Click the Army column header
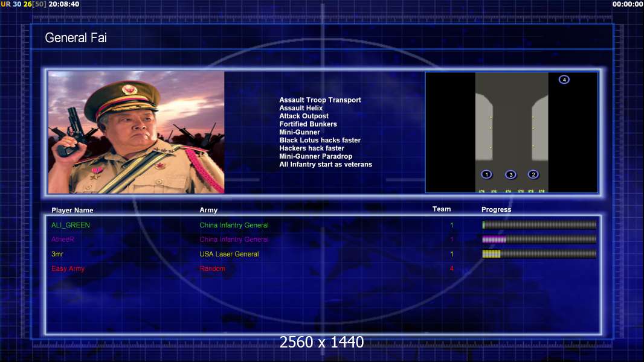The image size is (644, 362). pyautogui.click(x=208, y=210)
